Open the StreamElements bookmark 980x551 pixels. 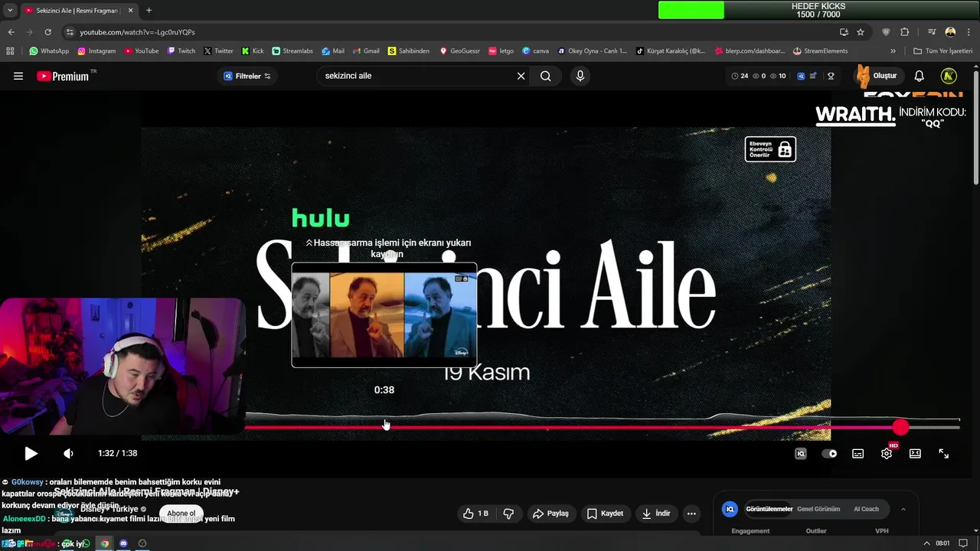pyautogui.click(x=820, y=51)
